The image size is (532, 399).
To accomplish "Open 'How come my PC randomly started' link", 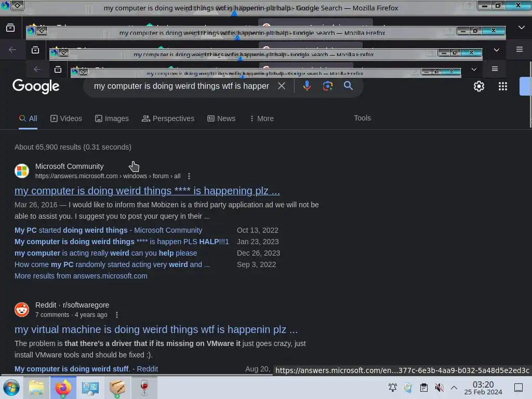I will (112, 264).
